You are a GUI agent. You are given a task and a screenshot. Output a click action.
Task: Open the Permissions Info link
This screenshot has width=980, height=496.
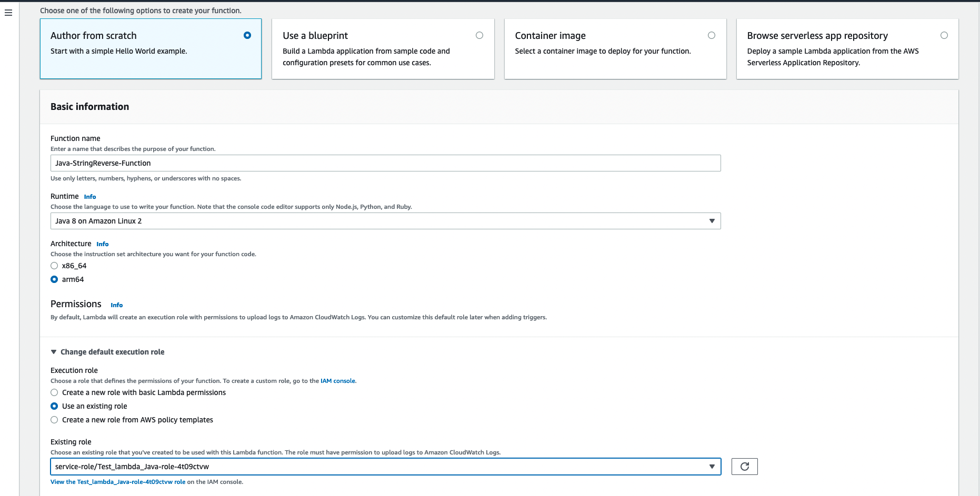[x=116, y=305]
